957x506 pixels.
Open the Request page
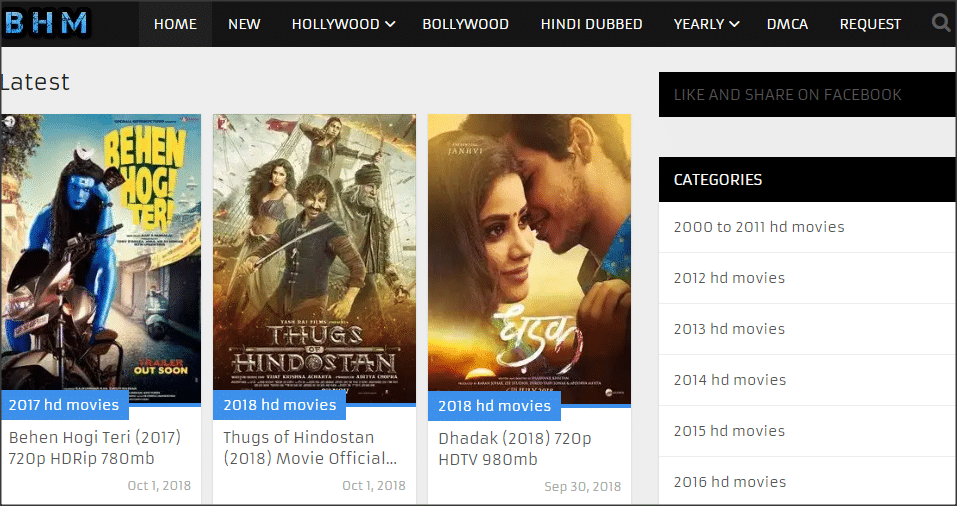pyautogui.click(x=870, y=24)
